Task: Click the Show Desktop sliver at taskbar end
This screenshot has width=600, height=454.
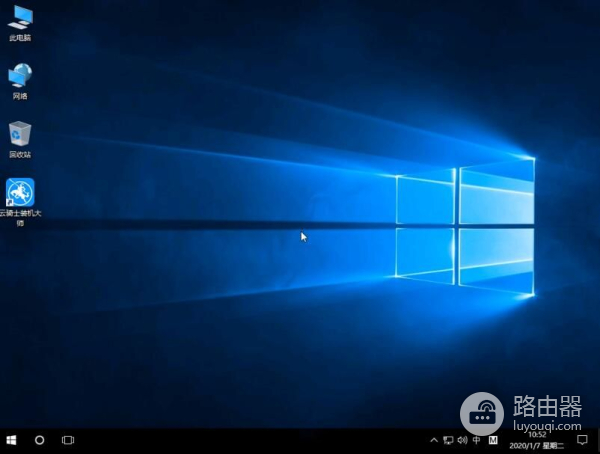Action: (x=598, y=441)
